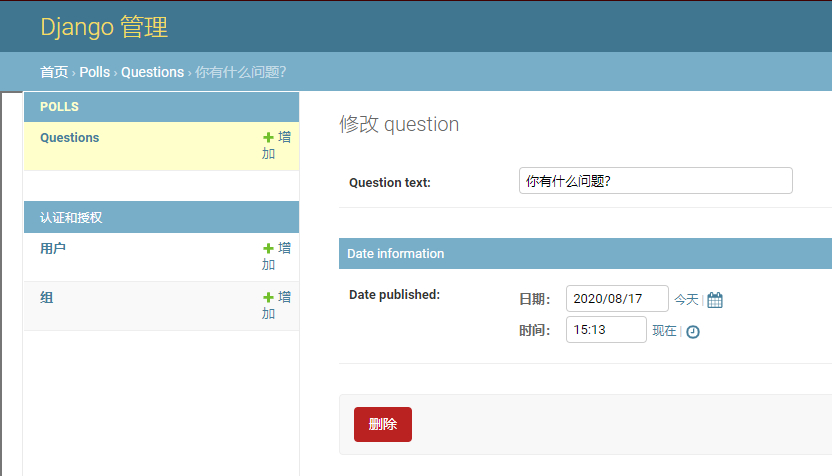Viewport: 832px width, 476px height.
Task: Open the POLLS section header
Action: pos(59,107)
